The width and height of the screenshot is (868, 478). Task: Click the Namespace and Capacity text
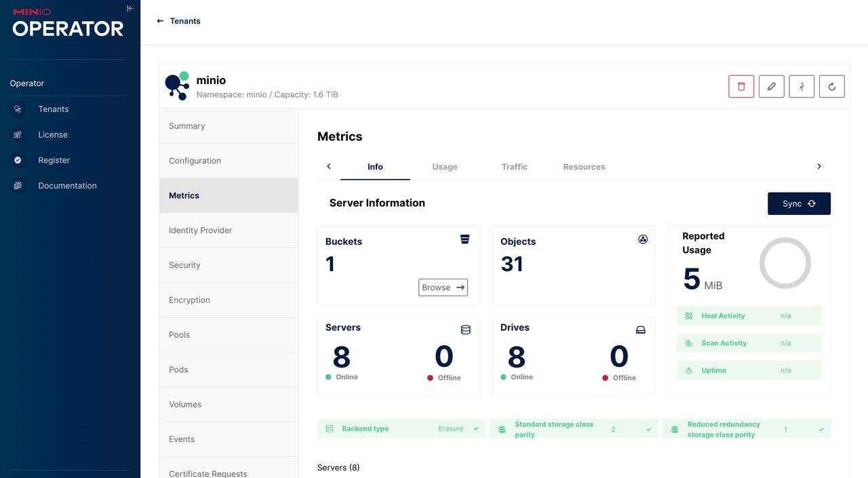(x=267, y=95)
